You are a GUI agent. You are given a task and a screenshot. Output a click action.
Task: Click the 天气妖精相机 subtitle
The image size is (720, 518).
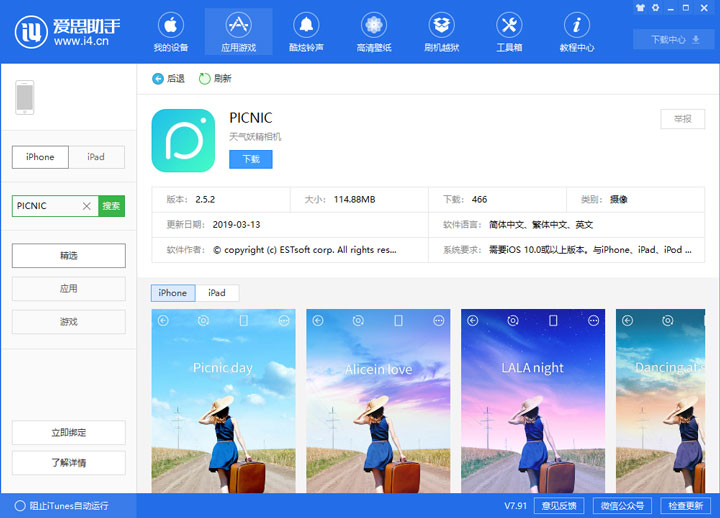pyautogui.click(x=255, y=137)
